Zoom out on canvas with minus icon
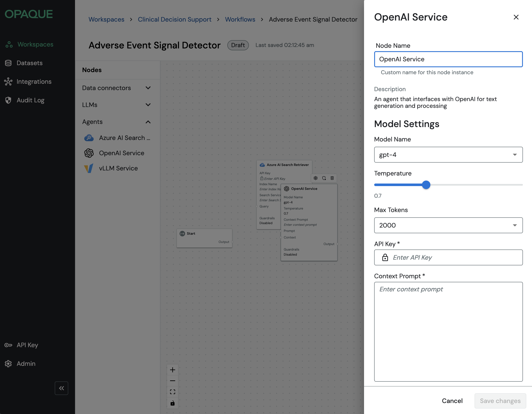Screen dimensions: 532x414 click(x=172, y=381)
